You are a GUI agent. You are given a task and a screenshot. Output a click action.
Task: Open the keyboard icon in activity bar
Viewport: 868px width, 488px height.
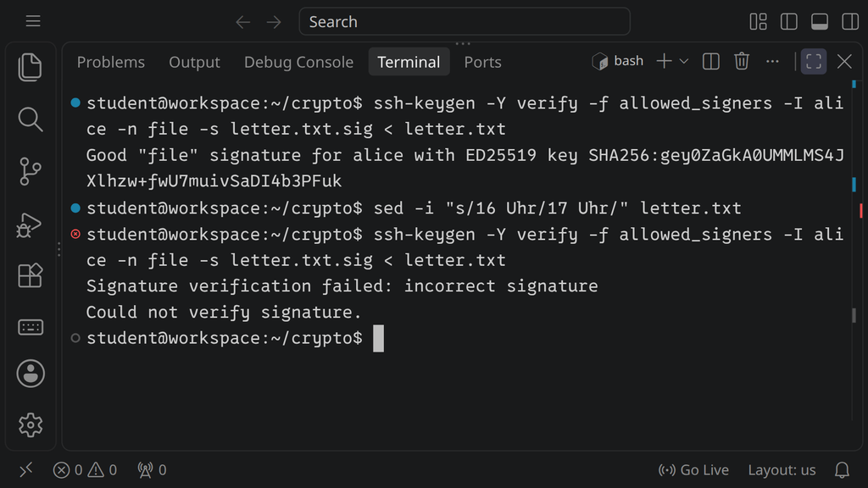click(31, 327)
